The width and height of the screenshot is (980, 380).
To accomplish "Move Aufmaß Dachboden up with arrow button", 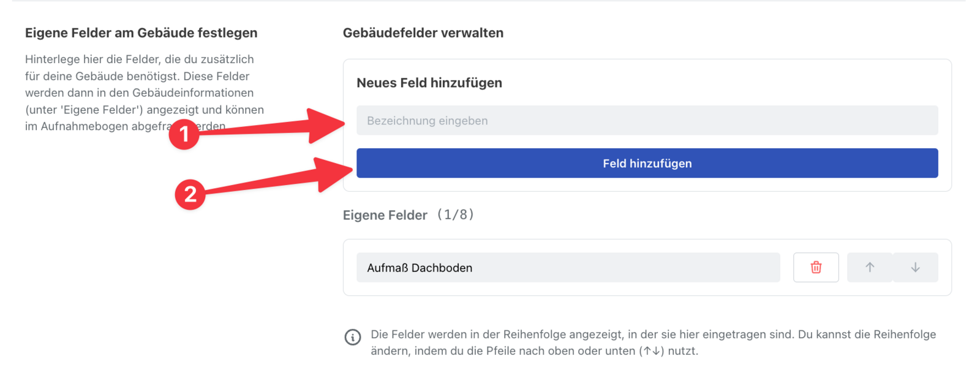I will point(869,267).
